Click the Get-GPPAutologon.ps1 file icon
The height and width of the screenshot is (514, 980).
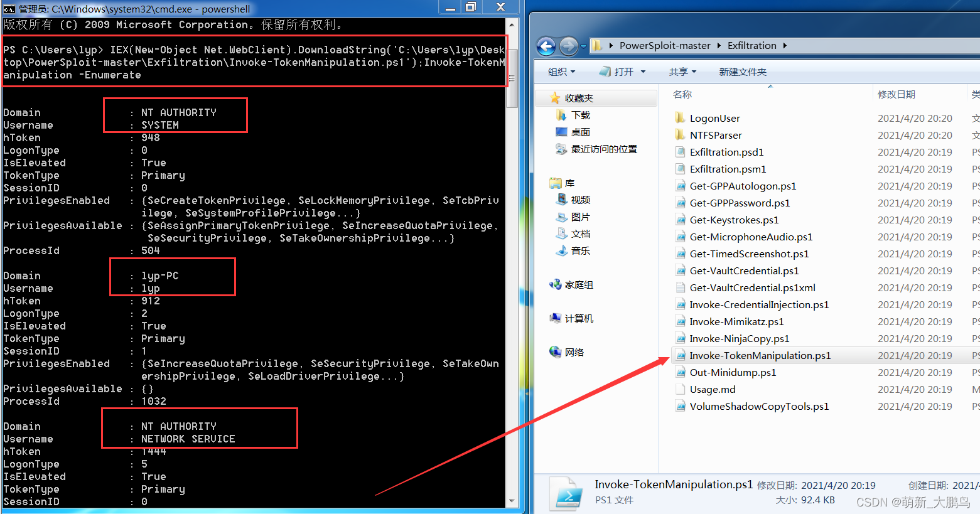680,186
